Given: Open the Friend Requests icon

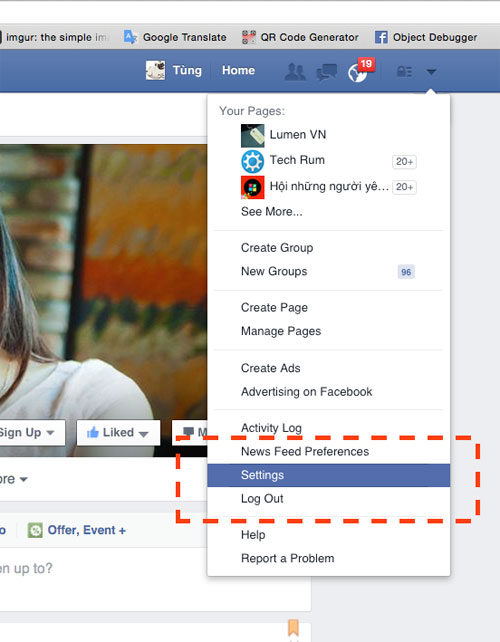Looking at the screenshot, I should (295, 72).
